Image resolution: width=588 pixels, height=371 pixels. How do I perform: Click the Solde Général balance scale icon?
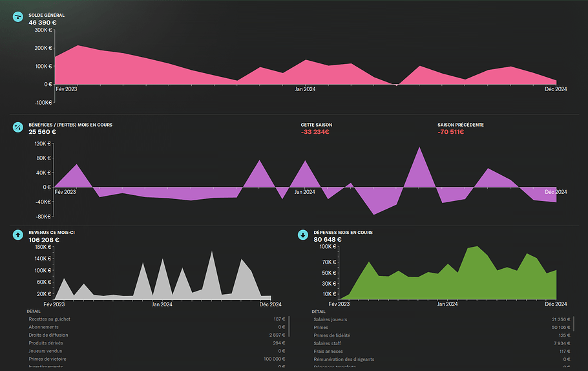(17, 17)
